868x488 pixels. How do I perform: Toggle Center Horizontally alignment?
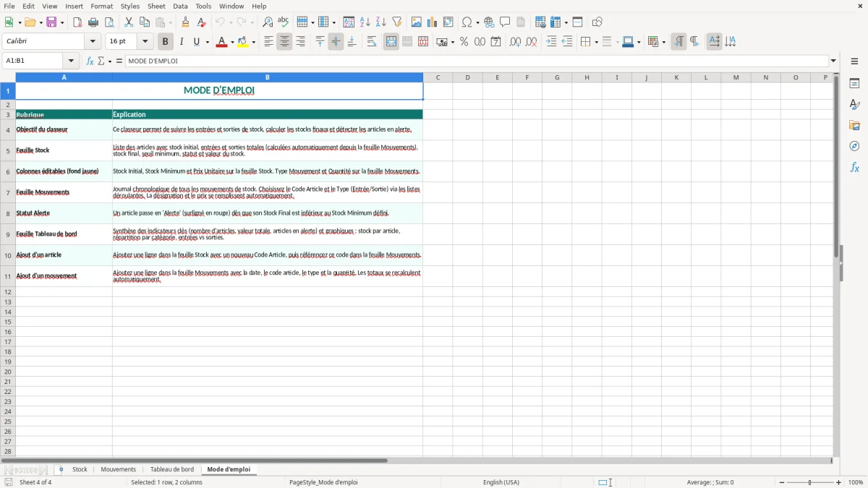point(284,42)
